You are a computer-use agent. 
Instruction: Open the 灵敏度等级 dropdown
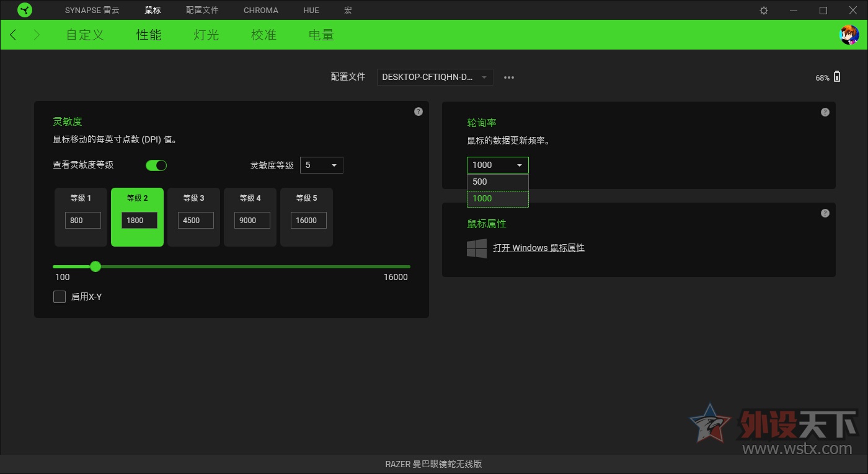(x=321, y=165)
